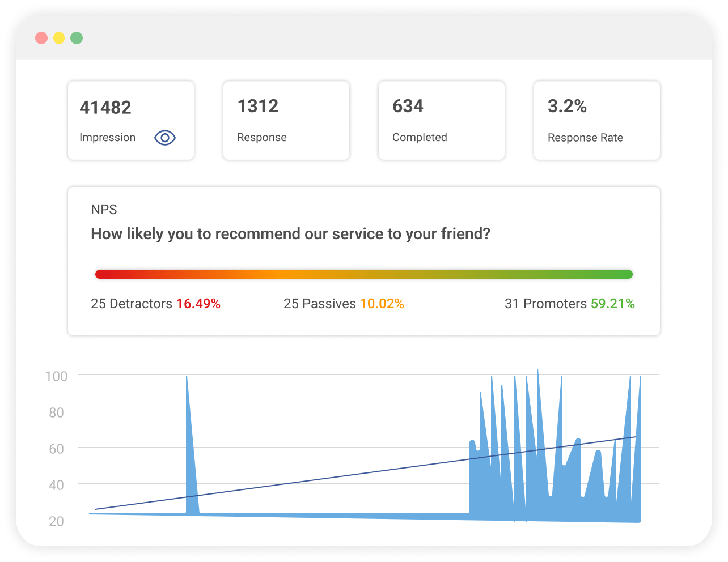The width and height of the screenshot is (728, 562).
Task: Click the 3.2% Response Rate card
Action: tap(596, 120)
